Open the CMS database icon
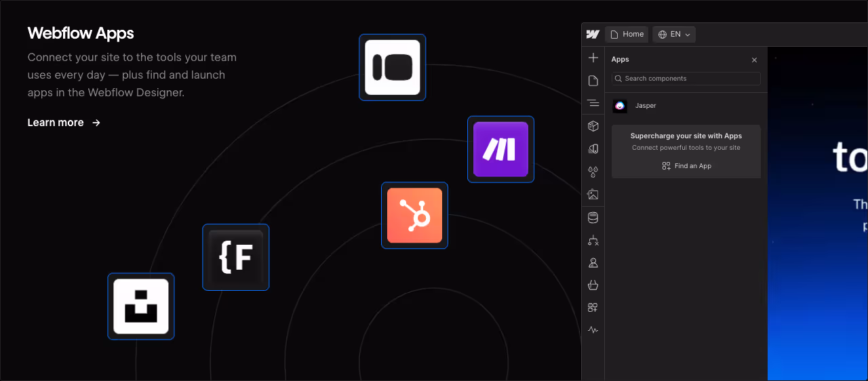 coord(593,218)
